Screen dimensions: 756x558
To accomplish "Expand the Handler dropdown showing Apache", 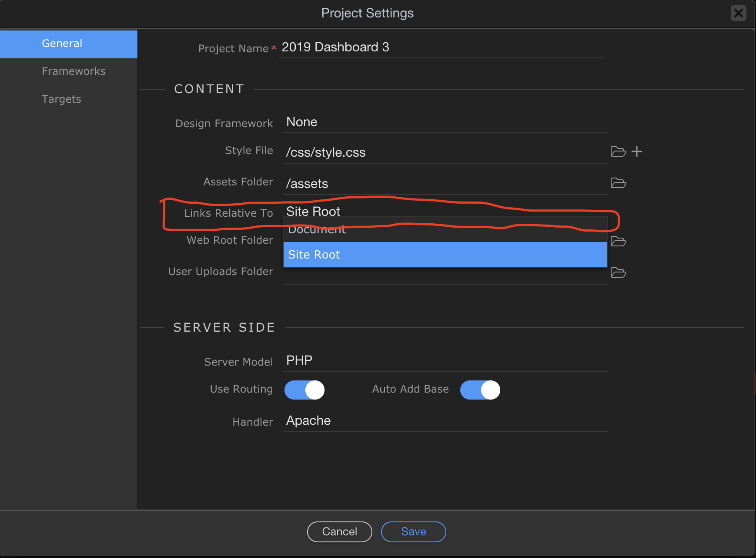I will [445, 421].
